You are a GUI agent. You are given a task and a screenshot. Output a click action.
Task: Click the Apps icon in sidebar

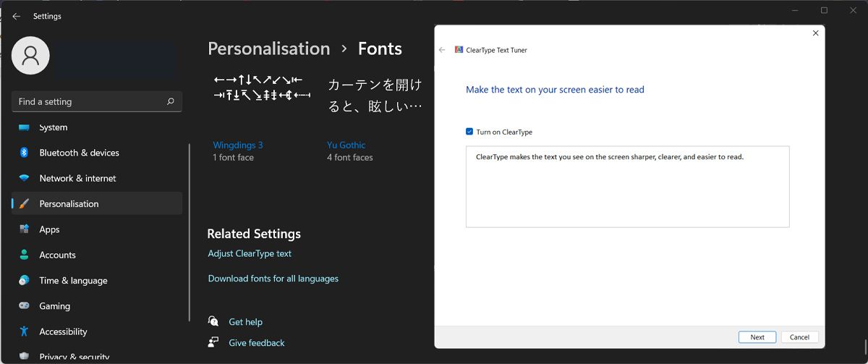pyautogui.click(x=24, y=229)
